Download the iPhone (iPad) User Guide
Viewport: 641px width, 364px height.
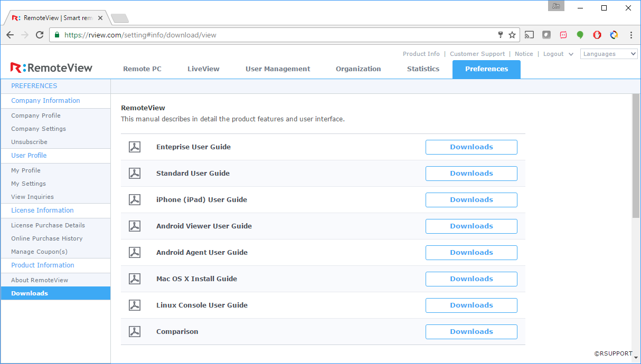click(x=472, y=200)
